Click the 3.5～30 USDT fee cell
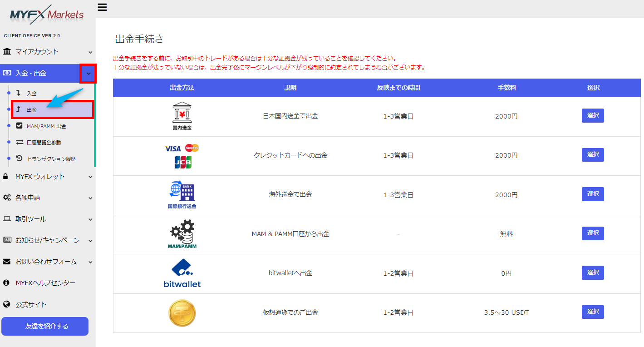 click(506, 312)
